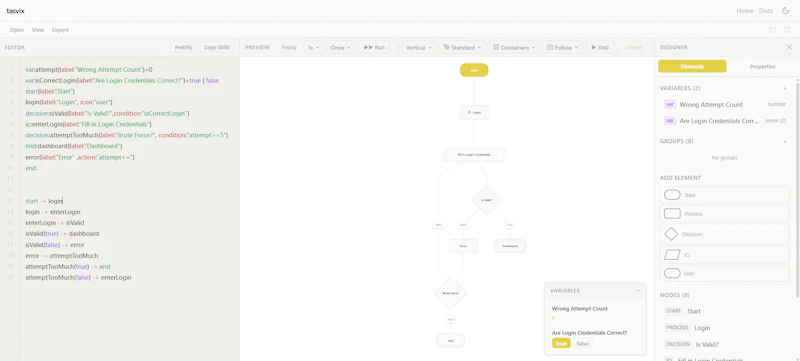Select Is Valid? in the Nodes list

(724, 344)
